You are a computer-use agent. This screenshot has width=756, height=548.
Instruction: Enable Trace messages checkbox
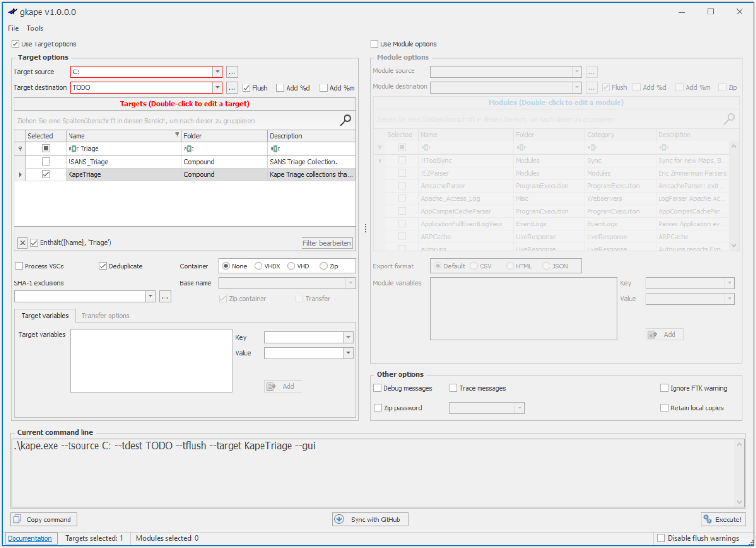click(x=454, y=388)
